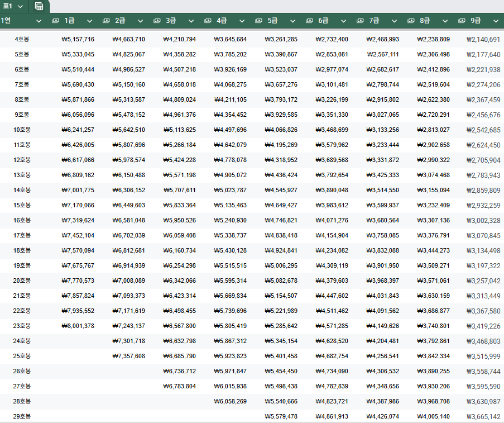Select cell ₩3,226,199 in 8호봉 row
The height and width of the screenshot is (423, 504).
[x=332, y=99]
